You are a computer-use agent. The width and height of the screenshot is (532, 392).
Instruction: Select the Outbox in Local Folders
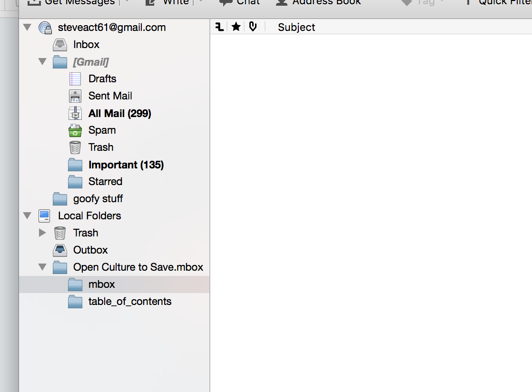[x=90, y=250]
